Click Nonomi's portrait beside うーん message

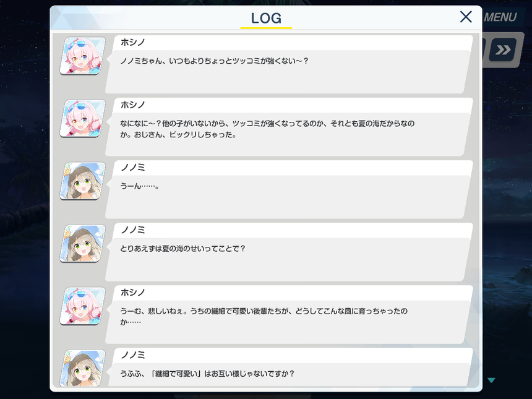(82, 181)
